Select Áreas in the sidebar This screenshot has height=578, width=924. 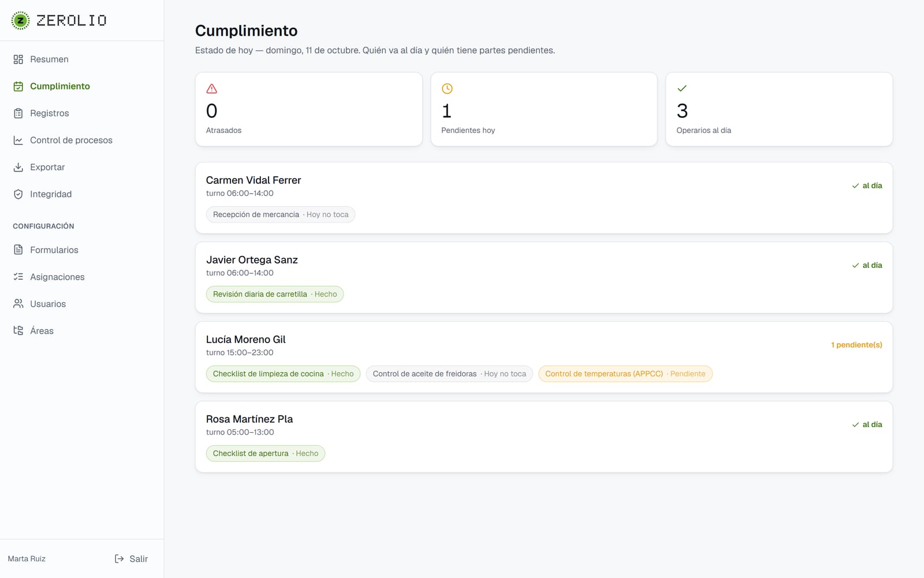point(82,331)
